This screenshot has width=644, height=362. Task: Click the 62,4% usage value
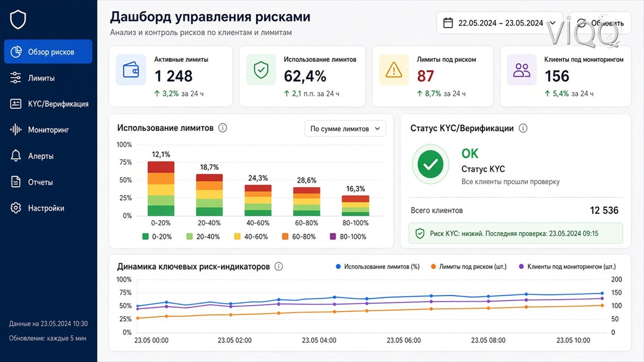click(x=305, y=76)
